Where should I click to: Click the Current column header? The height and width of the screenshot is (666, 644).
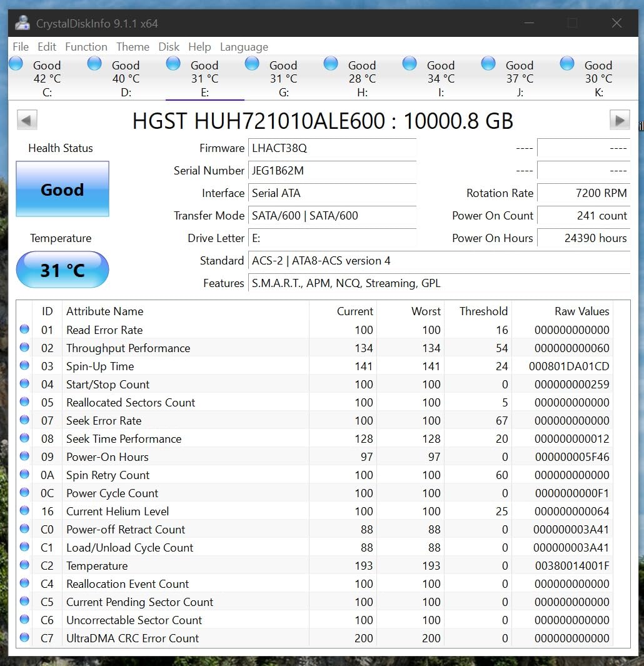point(343,311)
